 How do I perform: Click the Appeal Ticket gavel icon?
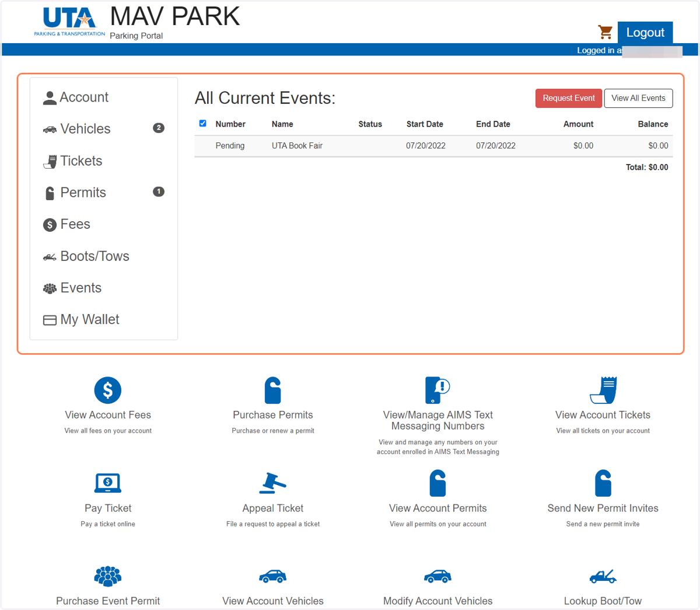click(273, 483)
